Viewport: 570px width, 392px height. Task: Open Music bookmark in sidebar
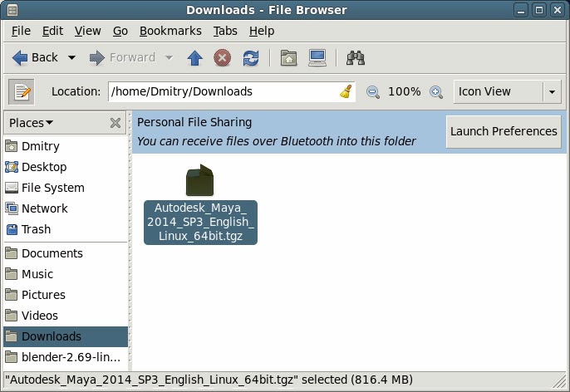coord(66,274)
